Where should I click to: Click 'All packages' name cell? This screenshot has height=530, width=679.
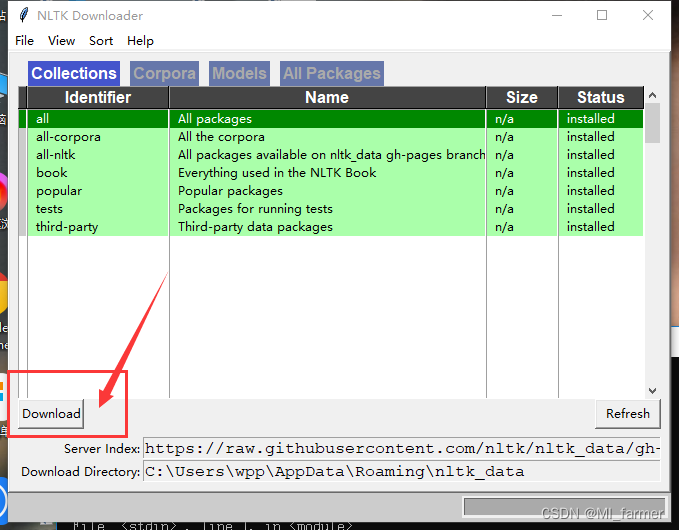click(327, 119)
